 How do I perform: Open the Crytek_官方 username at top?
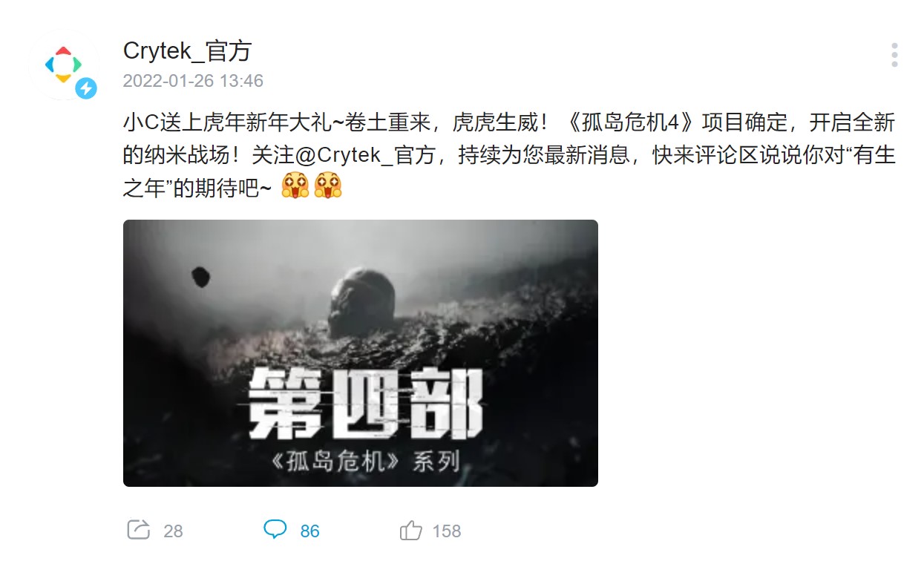[x=188, y=51]
